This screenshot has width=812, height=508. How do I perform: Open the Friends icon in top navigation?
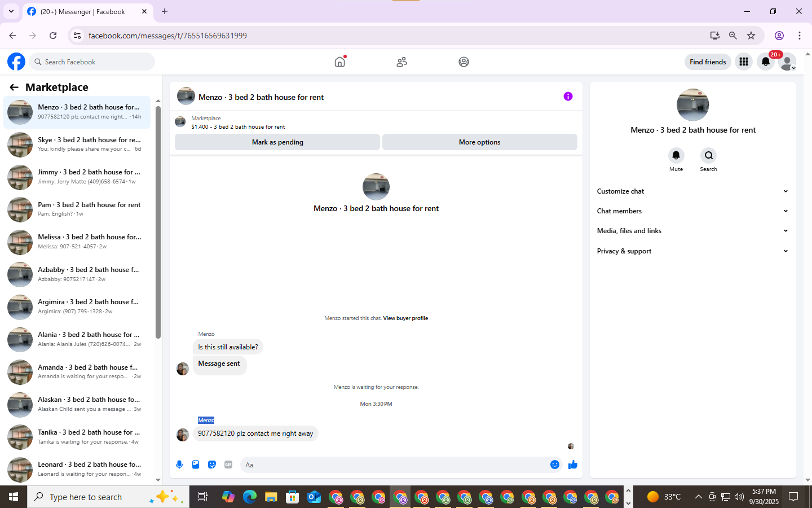(401, 62)
